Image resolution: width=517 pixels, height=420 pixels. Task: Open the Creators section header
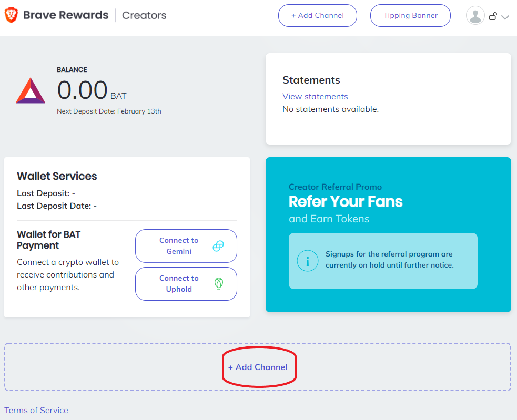[x=144, y=15]
